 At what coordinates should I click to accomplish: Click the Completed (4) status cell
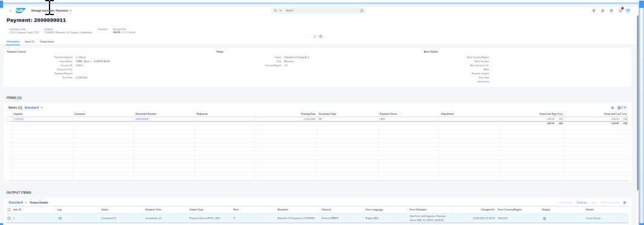coord(109,218)
